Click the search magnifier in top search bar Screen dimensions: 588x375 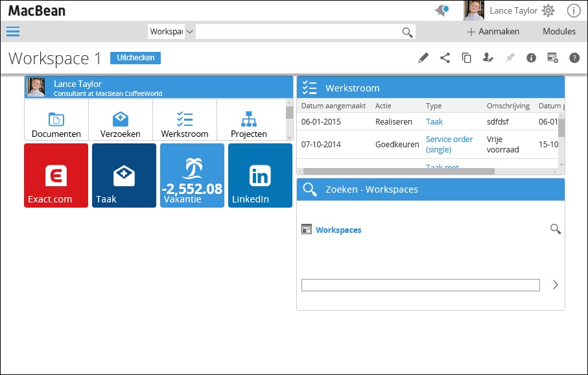(x=407, y=32)
